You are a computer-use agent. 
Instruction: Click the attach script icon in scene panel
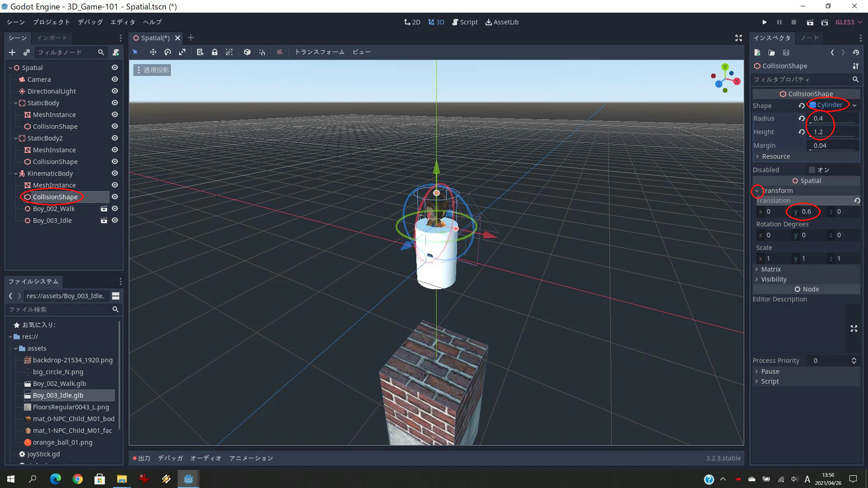[116, 52]
